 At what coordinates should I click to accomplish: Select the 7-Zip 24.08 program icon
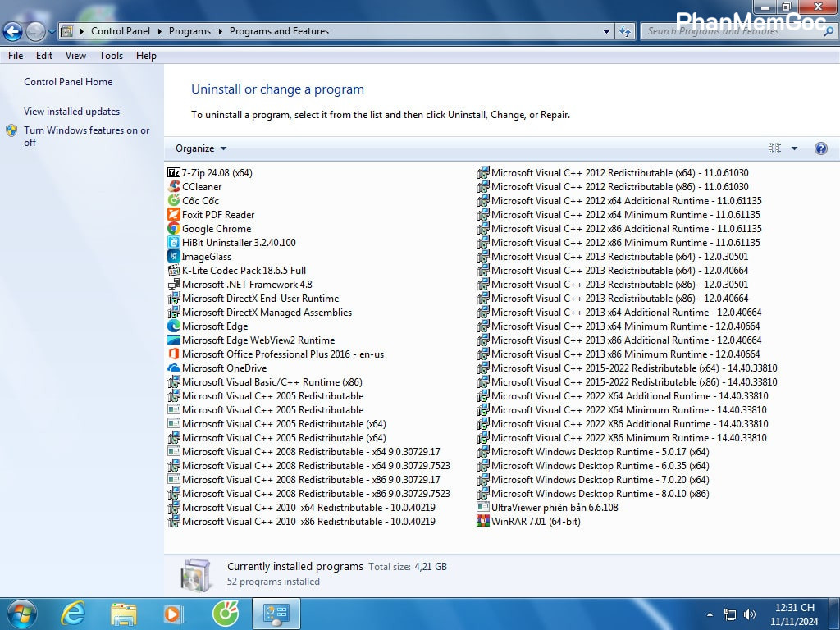click(173, 173)
